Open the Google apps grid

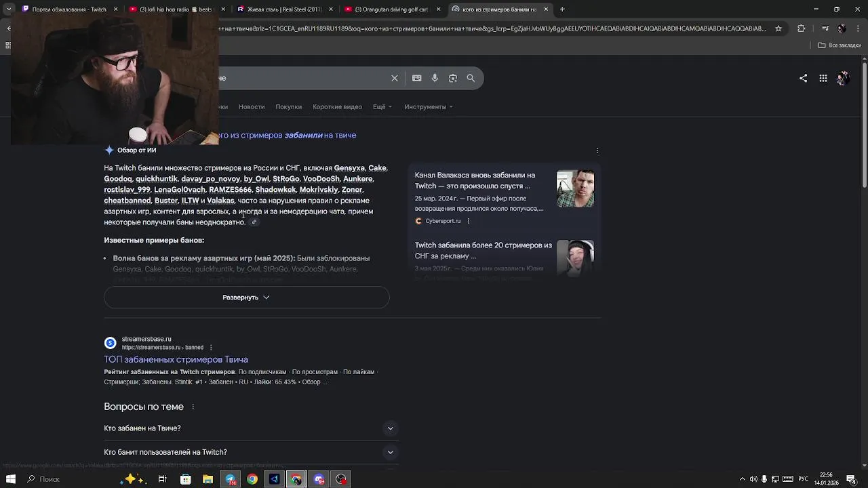[x=823, y=78]
